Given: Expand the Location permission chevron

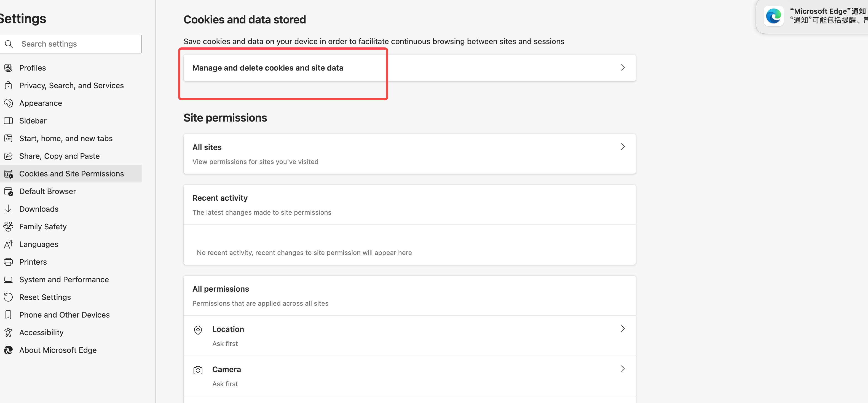Looking at the screenshot, I should 622,329.
